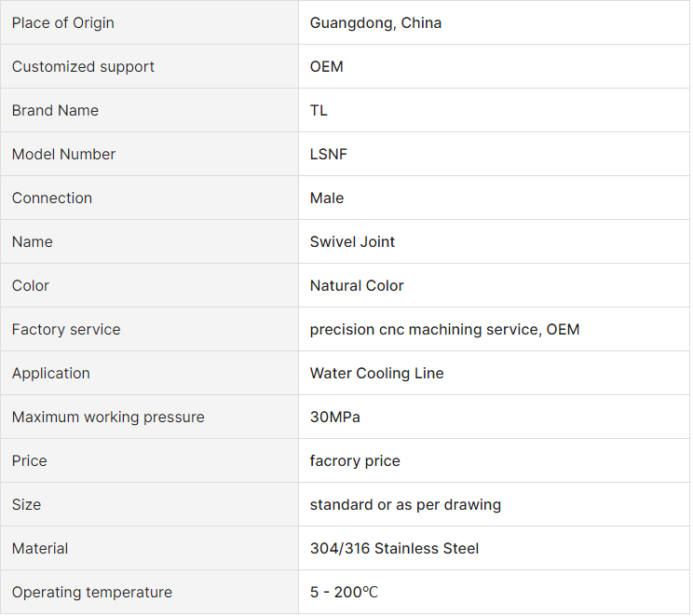
Task: Click the Connection row label
Action: click(x=52, y=198)
